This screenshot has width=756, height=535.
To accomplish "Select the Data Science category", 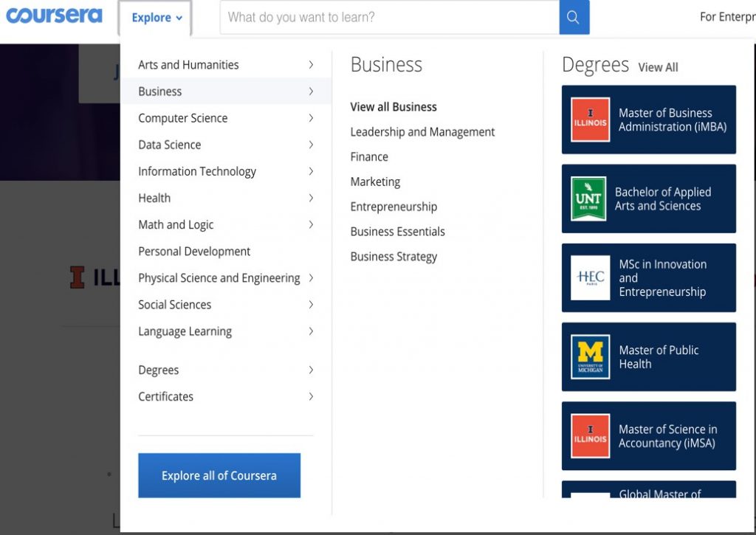I will point(169,145).
